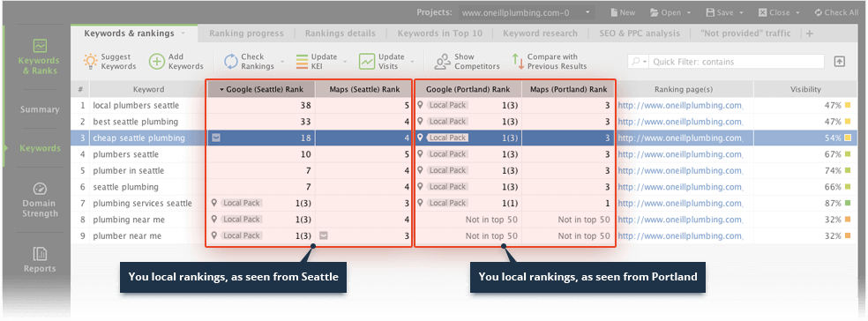This screenshot has height=321, width=868.
Task: Click rank value 10 for plumbers seattle
Action: click(x=305, y=154)
